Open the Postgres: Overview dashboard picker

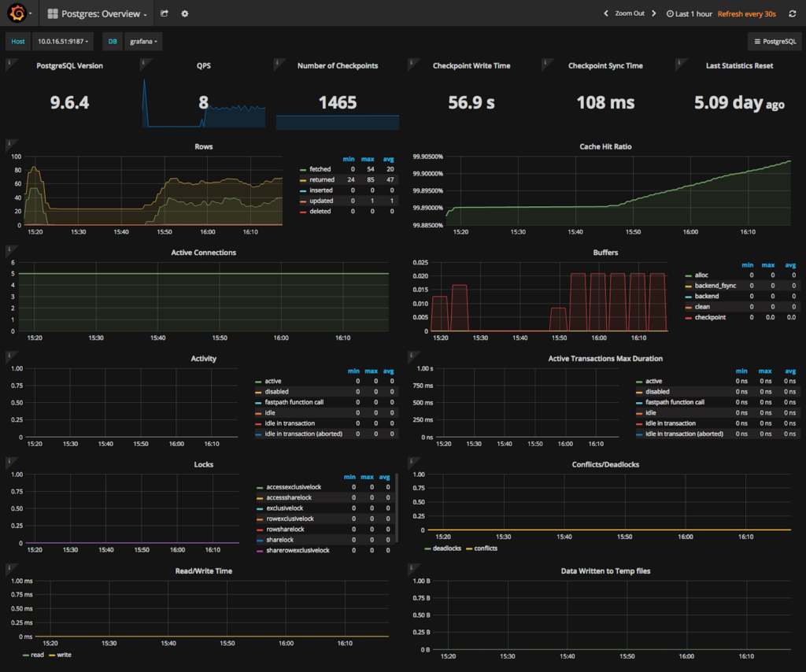pos(97,14)
